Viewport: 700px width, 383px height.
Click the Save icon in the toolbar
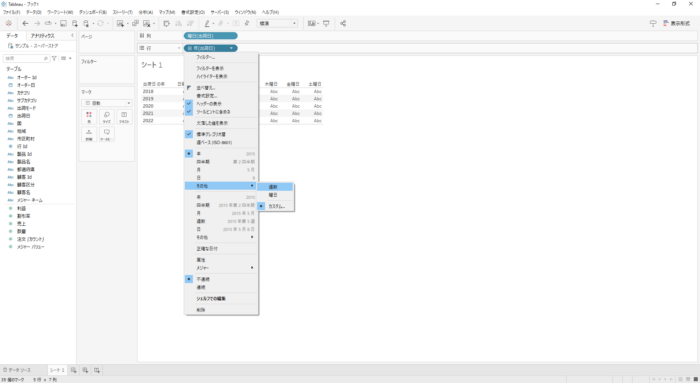(63, 23)
